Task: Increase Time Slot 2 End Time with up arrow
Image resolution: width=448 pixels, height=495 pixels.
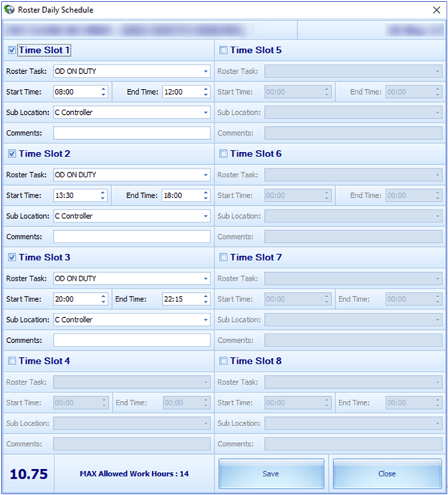Action: click(205, 192)
